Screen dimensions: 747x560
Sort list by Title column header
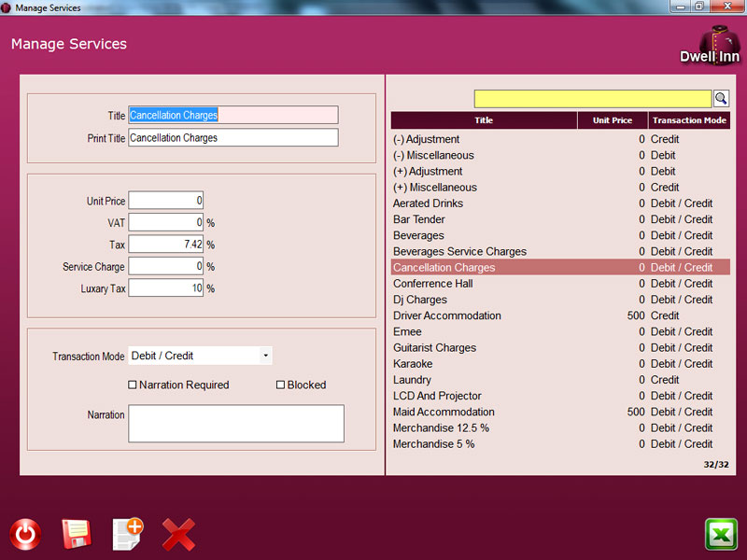(484, 120)
